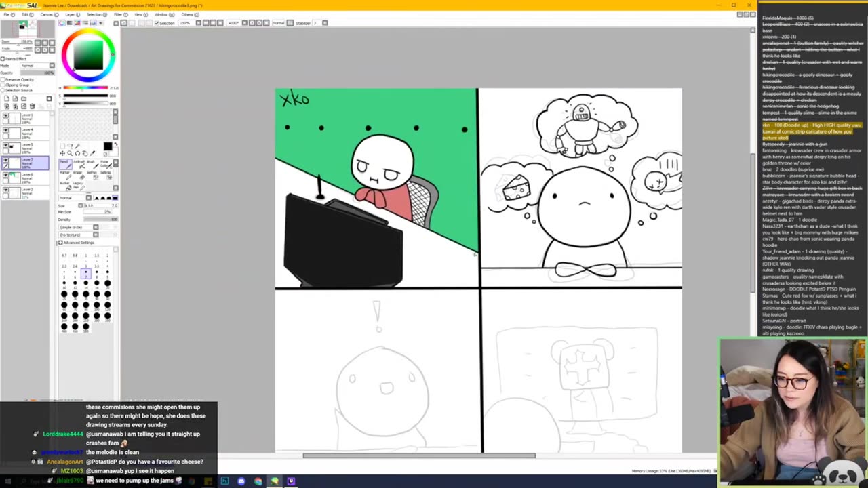
Task: Create a new normal layer
Action: [7, 98]
